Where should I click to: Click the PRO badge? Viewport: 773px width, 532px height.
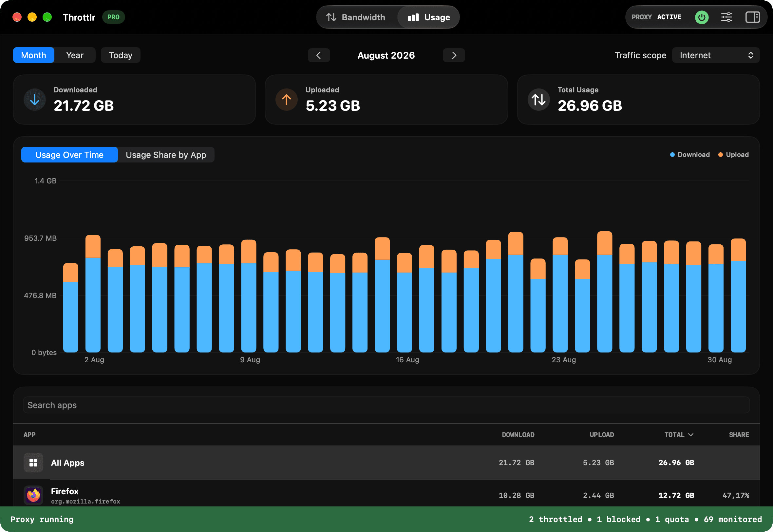click(x=113, y=17)
